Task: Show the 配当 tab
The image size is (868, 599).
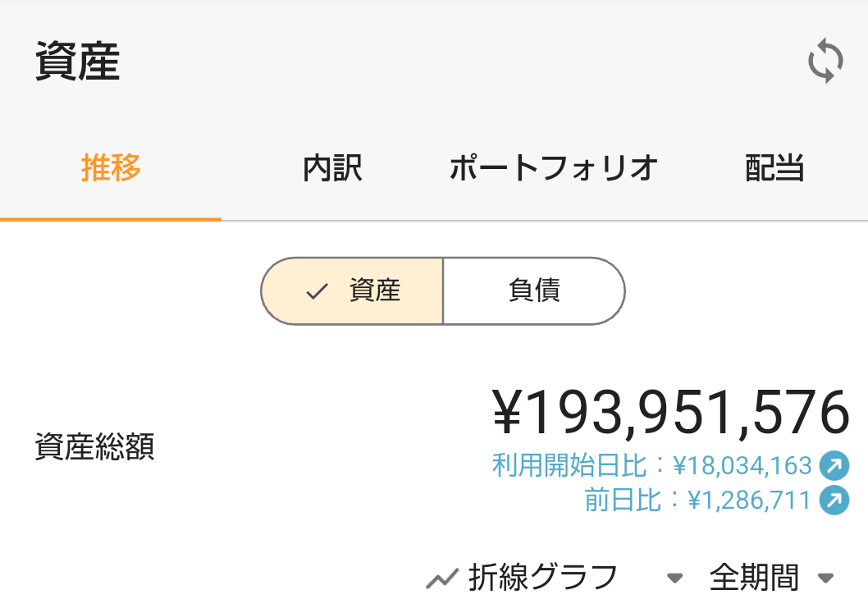Action: click(774, 168)
